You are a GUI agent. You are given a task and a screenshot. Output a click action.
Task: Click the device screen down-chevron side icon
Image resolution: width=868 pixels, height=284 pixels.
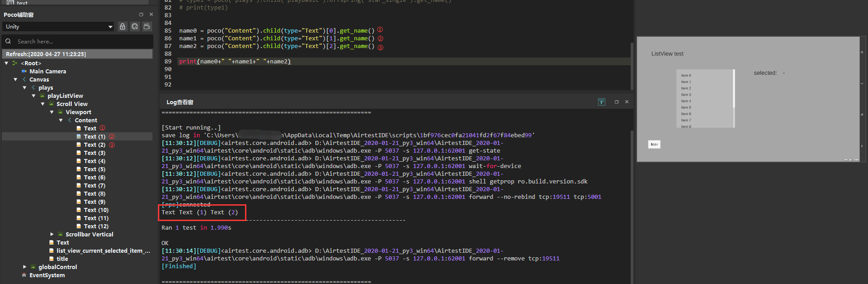point(862,84)
